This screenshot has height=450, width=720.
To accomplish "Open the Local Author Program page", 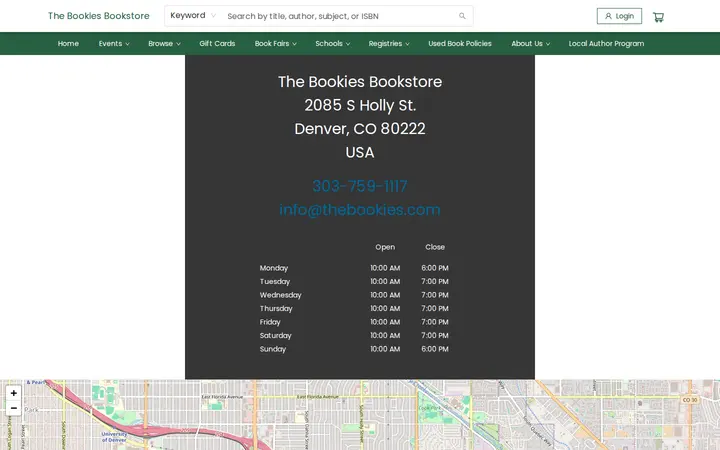I will click(x=606, y=44).
